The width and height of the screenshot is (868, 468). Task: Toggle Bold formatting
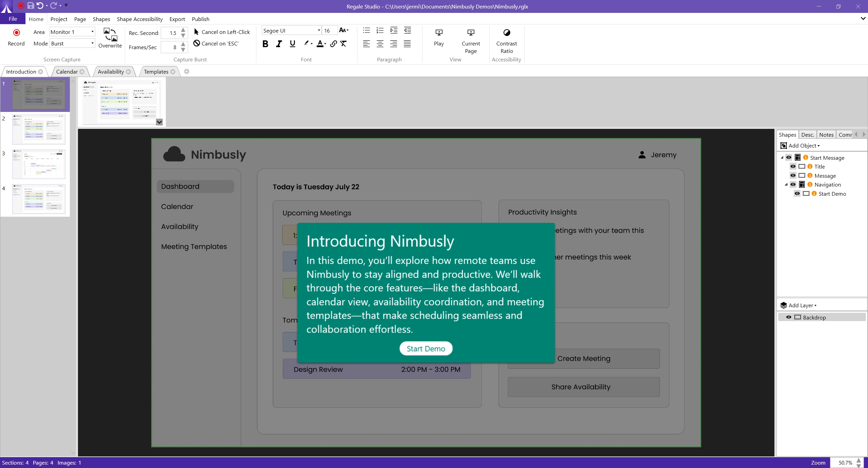click(x=265, y=44)
